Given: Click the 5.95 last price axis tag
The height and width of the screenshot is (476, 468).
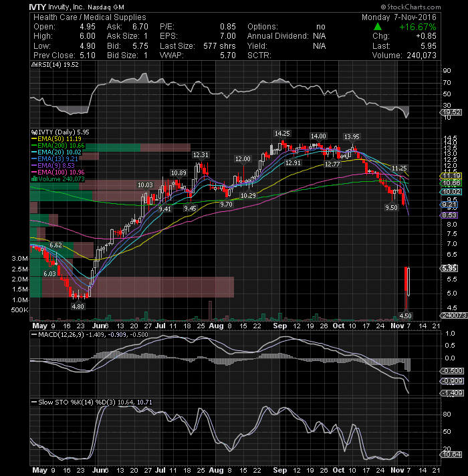Looking at the screenshot, I should tap(449, 268).
